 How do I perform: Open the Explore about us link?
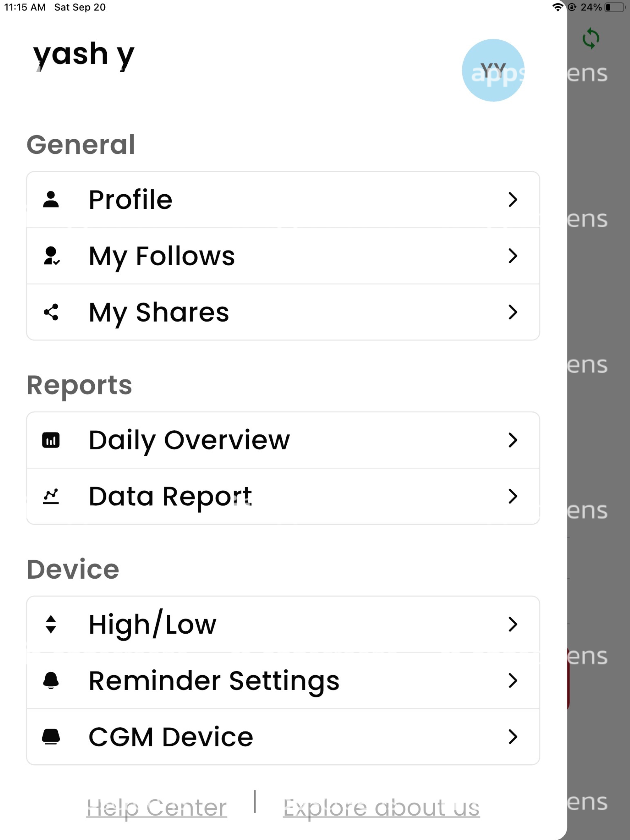coord(381,807)
